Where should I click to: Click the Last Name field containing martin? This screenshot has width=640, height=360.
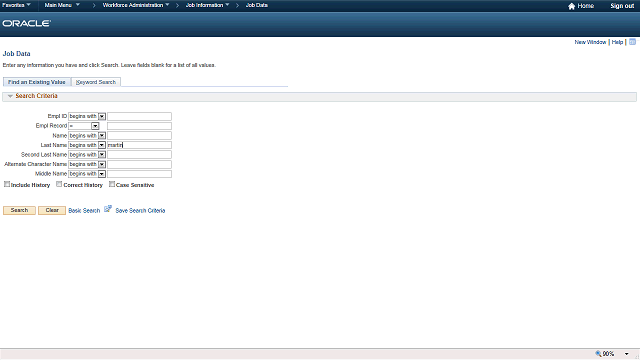(x=139, y=145)
